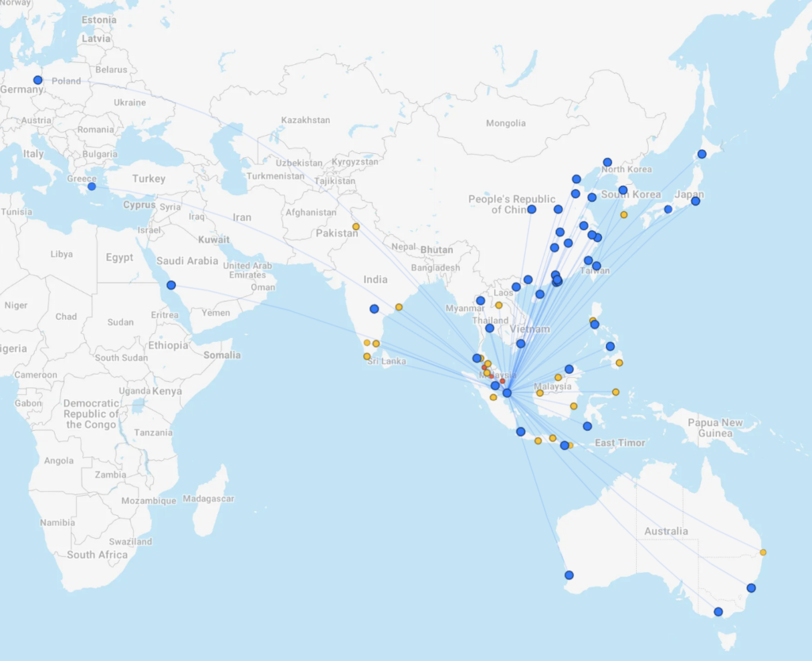Click the South Africa country label
Image resolution: width=812 pixels, height=661 pixels.
98,555
